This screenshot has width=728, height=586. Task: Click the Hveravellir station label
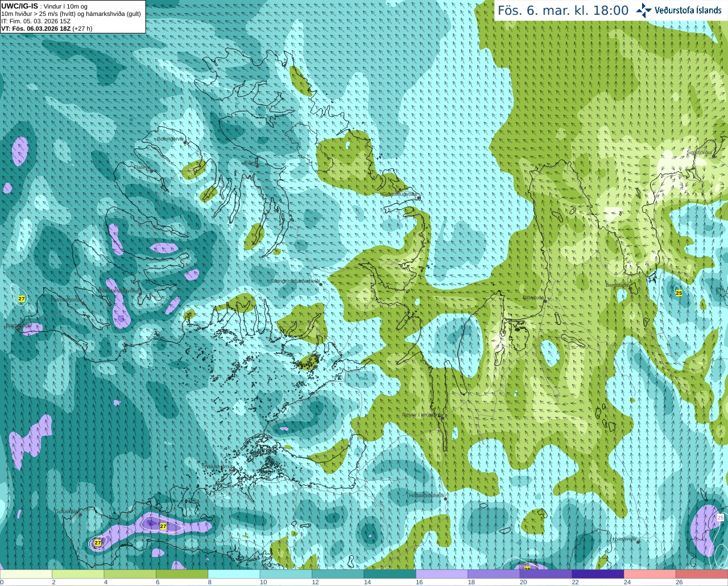(624, 539)
